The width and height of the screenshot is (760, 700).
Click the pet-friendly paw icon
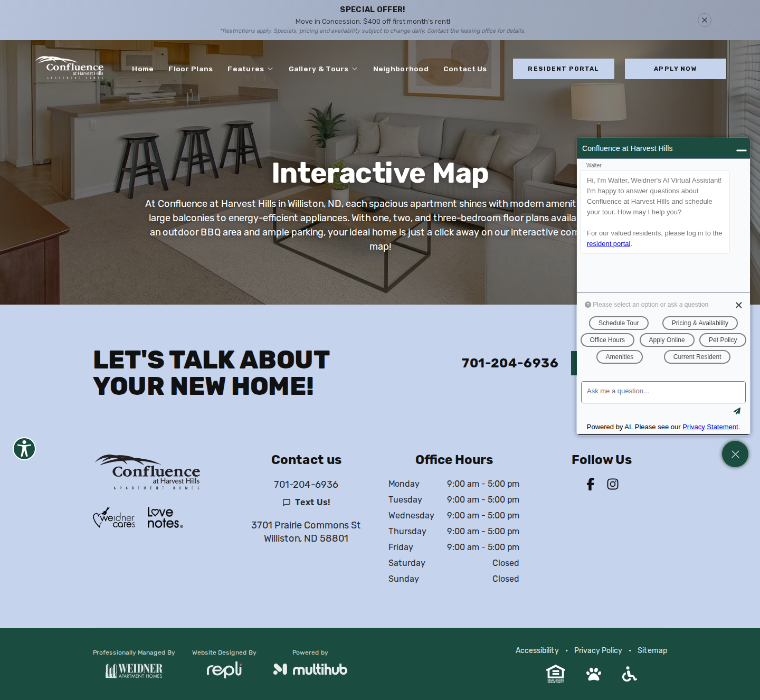(594, 674)
